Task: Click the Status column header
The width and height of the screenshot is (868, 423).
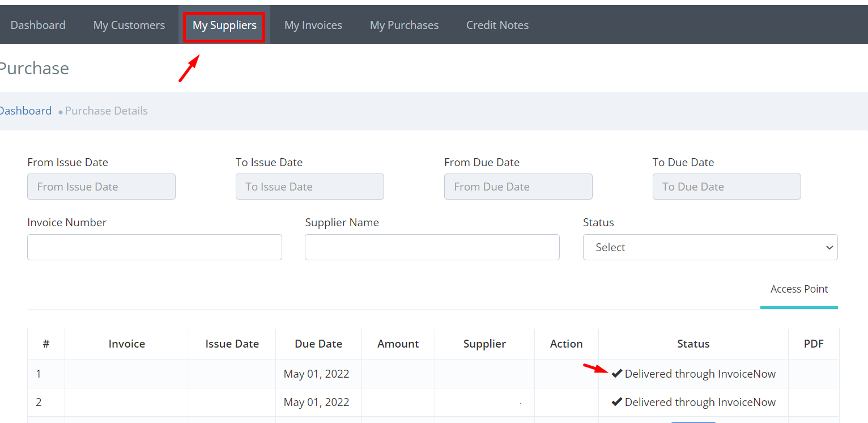Action: coord(693,344)
